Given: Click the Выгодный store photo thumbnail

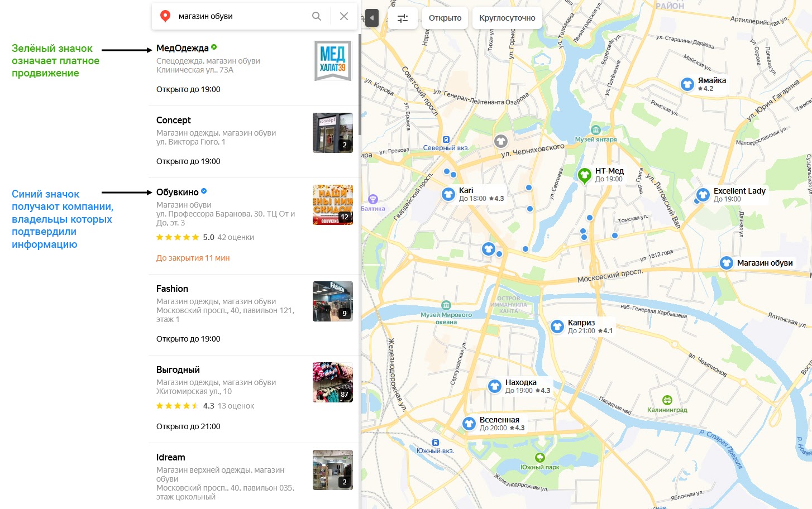Looking at the screenshot, I should coord(333,382).
